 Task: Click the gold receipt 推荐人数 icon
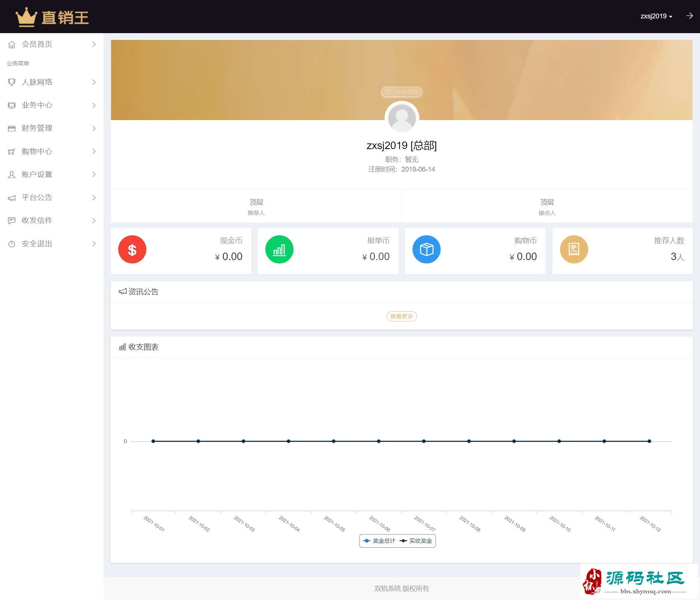tap(574, 250)
